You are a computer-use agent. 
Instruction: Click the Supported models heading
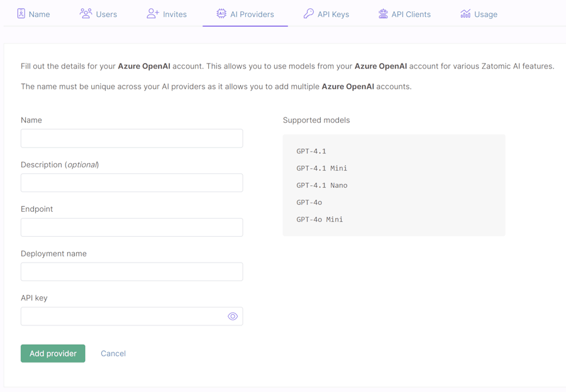click(316, 120)
